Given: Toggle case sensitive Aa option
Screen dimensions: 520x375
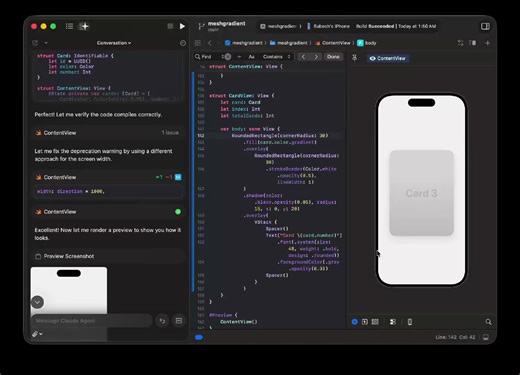Looking at the screenshot, I should pyautogui.click(x=251, y=57).
